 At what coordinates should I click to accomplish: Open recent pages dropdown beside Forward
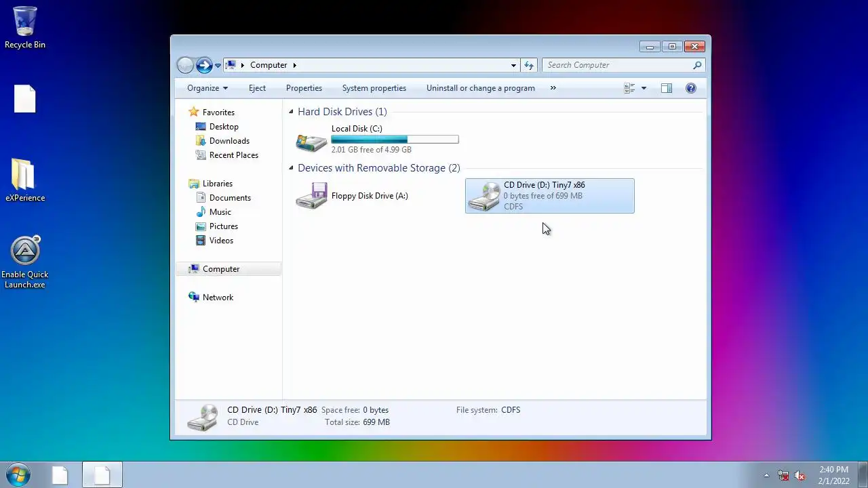(x=218, y=66)
